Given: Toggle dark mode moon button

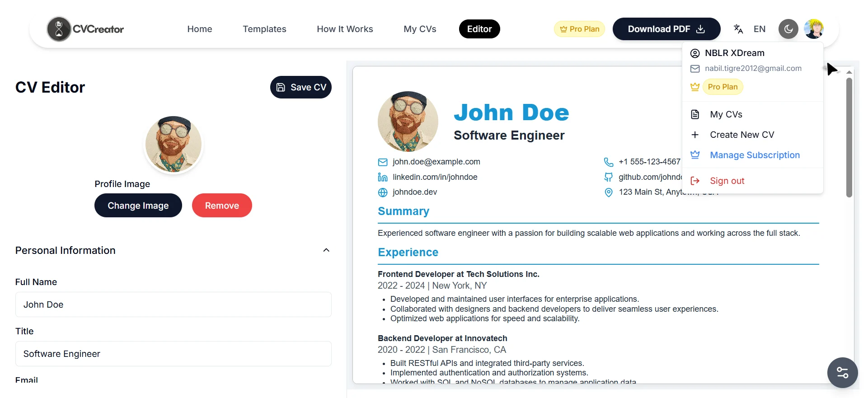Looking at the screenshot, I should (x=788, y=29).
